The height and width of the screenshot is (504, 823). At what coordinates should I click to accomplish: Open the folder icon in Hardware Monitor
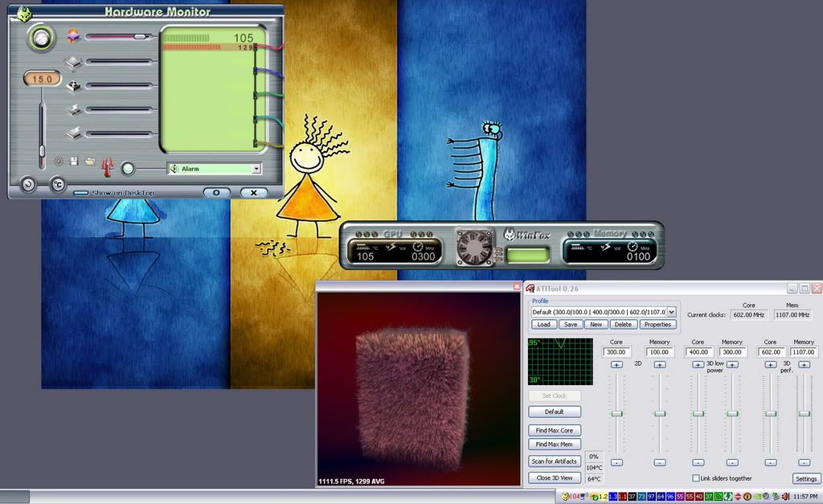[90, 162]
